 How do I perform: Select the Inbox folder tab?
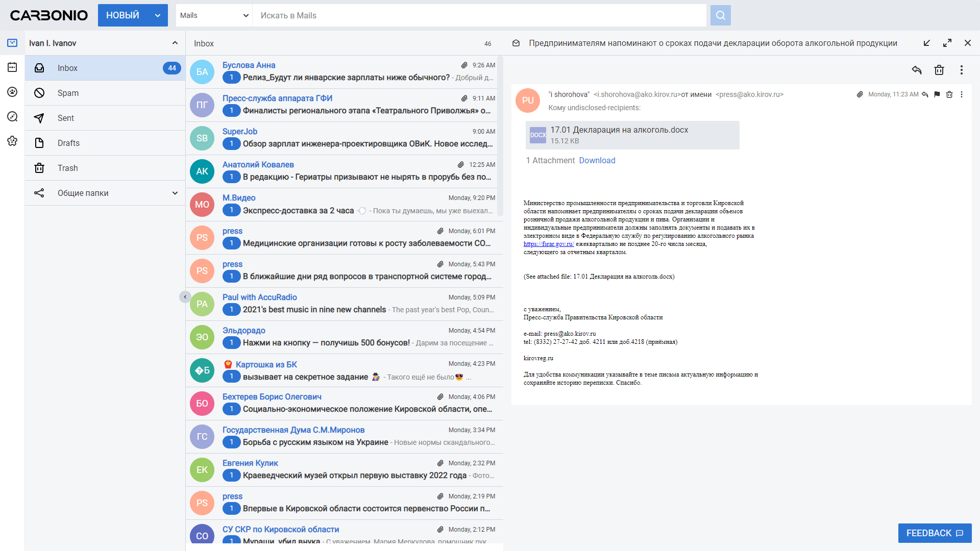click(x=104, y=67)
